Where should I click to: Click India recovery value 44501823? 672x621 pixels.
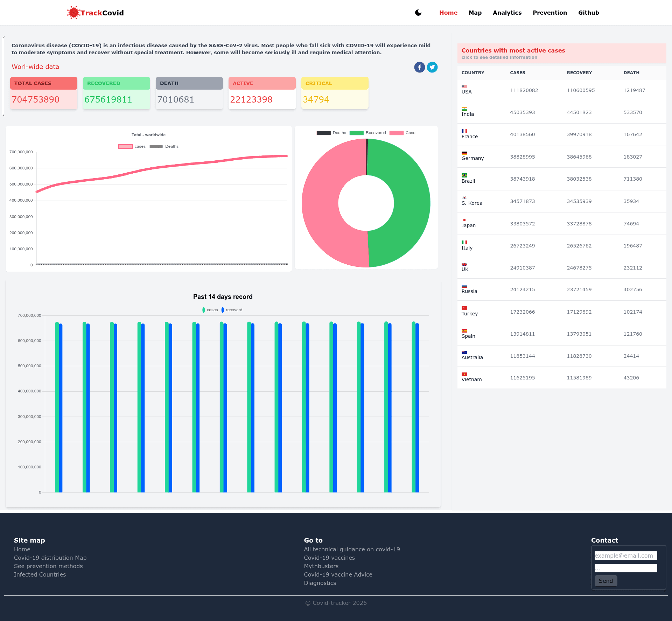pyautogui.click(x=579, y=112)
